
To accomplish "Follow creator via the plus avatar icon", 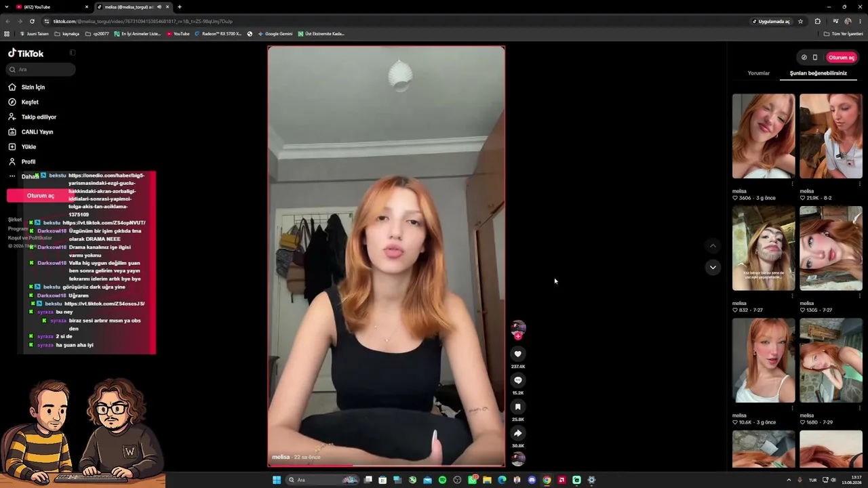I will 518,336.
